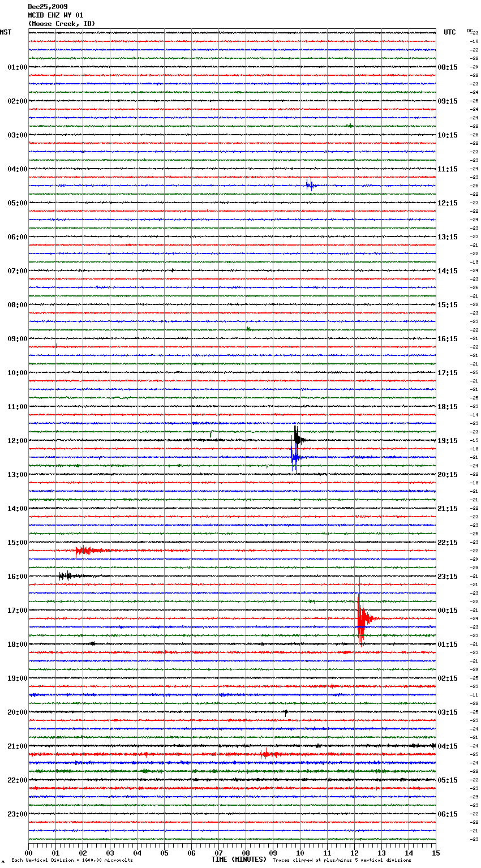This screenshot has height=868, width=481.
Task: Click the MST time label '07:00'
Action: click(x=18, y=271)
